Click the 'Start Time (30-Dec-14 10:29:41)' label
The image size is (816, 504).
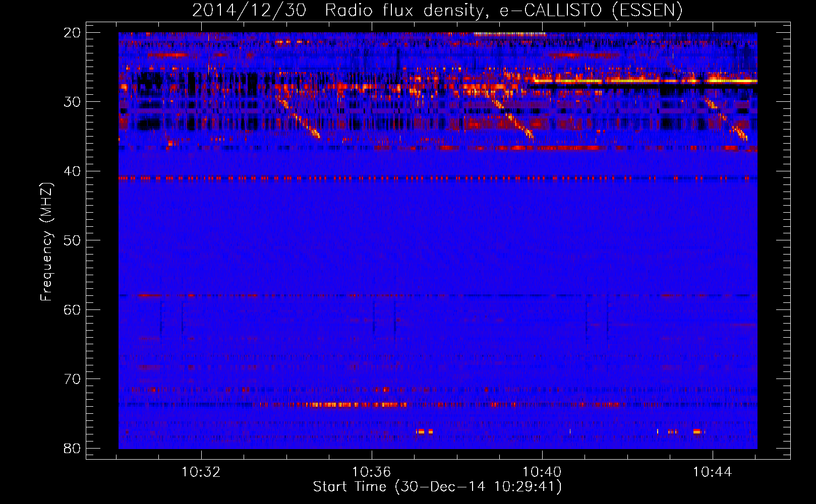pos(437,487)
